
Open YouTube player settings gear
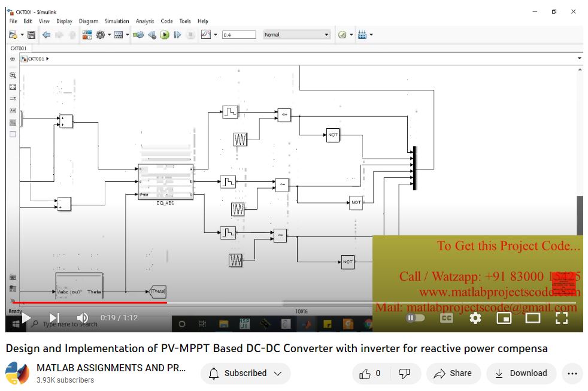click(x=475, y=318)
